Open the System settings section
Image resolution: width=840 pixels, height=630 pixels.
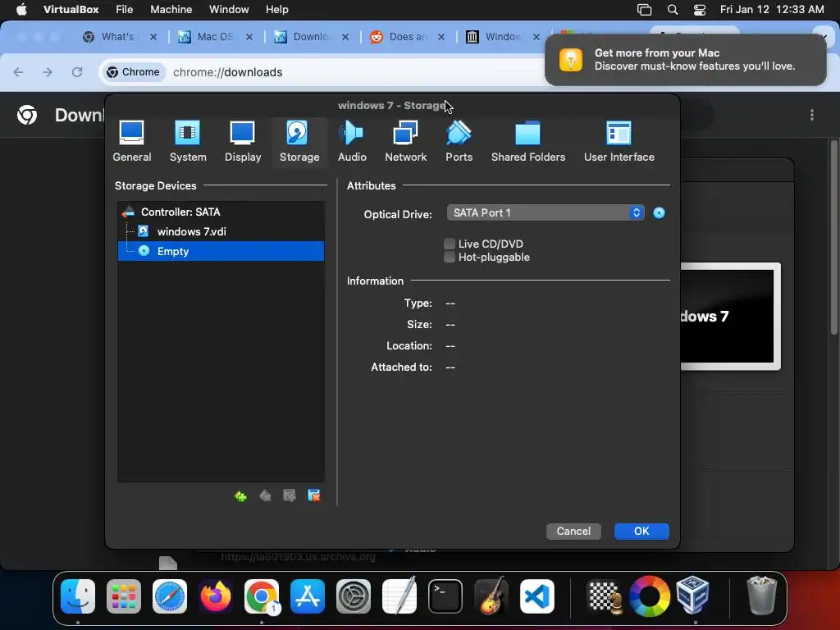[188, 141]
